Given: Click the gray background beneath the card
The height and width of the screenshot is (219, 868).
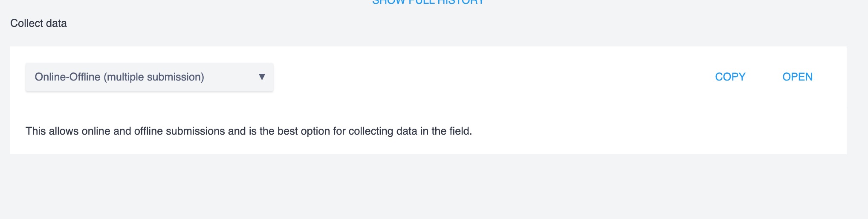Looking at the screenshot, I should pos(426,187).
